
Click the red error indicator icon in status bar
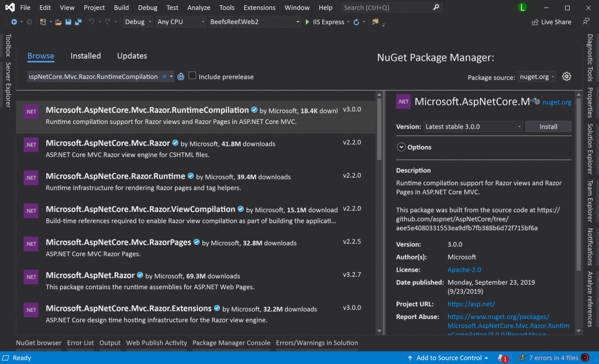point(585,358)
